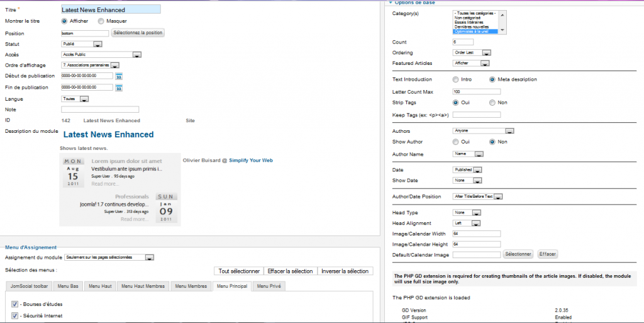
Task: Open calendar picker for Début de publication
Action: click(118, 76)
